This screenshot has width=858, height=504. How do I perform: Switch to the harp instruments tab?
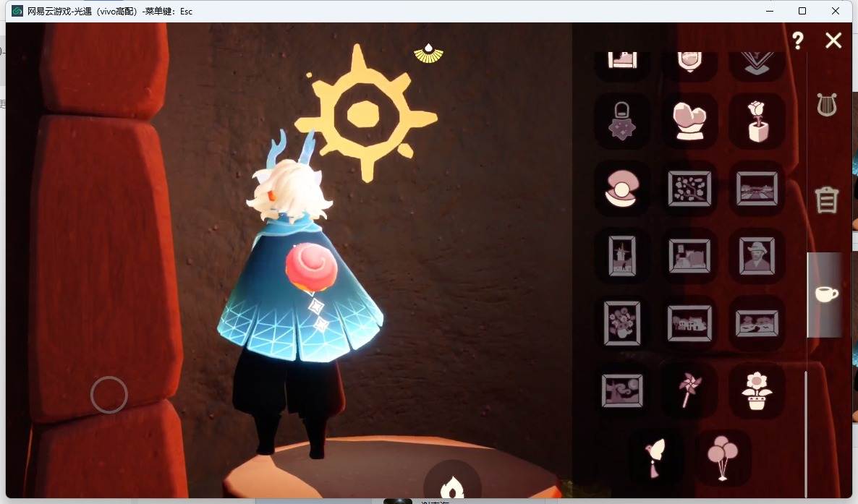(x=827, y=105)
